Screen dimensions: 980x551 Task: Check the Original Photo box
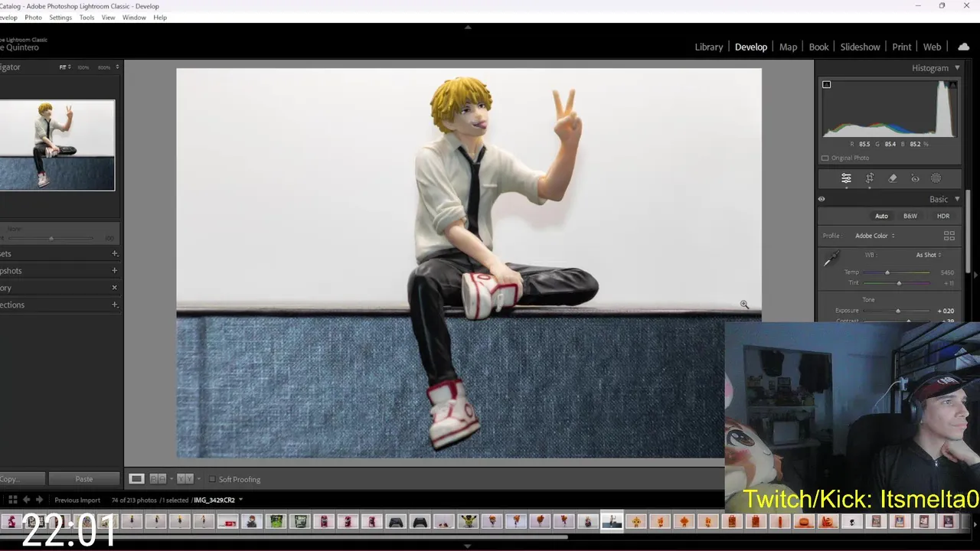[x=825, y=158]
